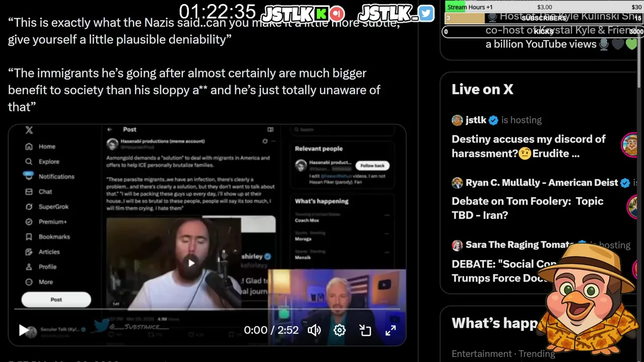Viewport: 644px width, 362px height.
Task: Play the embedded video with the play button
Action: tap(24, 330)
